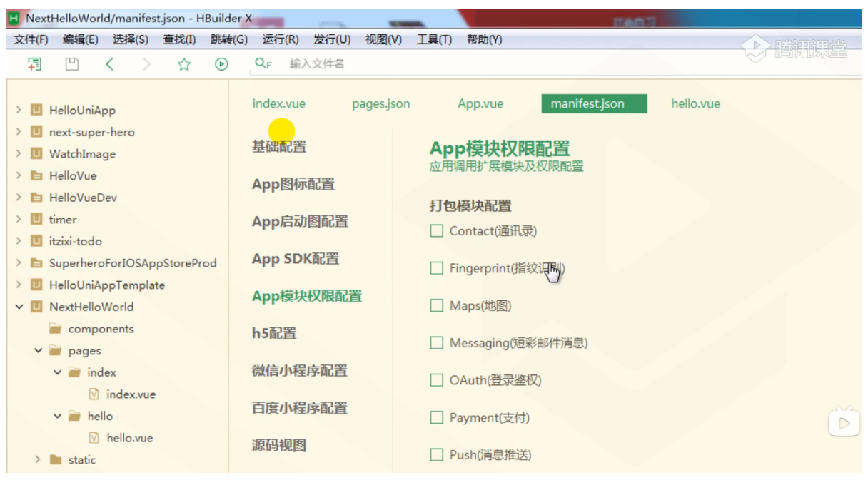
Task: Switch to the App.vue tab
Action: (480, 103)
